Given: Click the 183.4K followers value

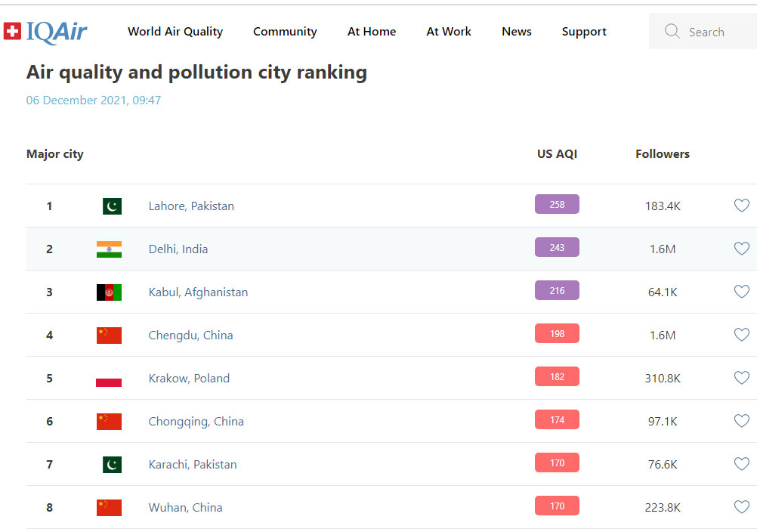Looking at the screenshot, I should (663, 206).
